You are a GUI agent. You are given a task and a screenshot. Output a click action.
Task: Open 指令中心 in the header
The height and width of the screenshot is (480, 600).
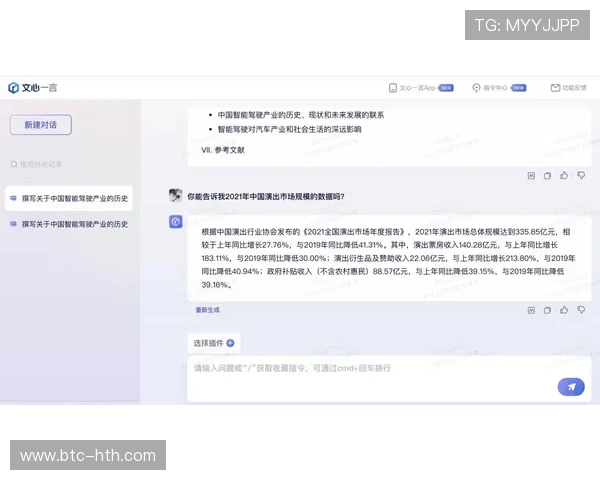click(495, 88)
